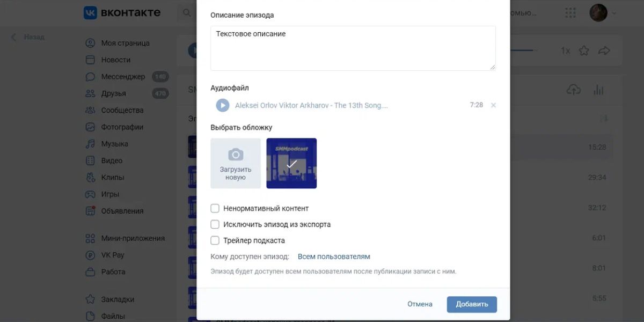
Task: Enable the Ненормативный контент checkbox
Action: coord(215,208)
